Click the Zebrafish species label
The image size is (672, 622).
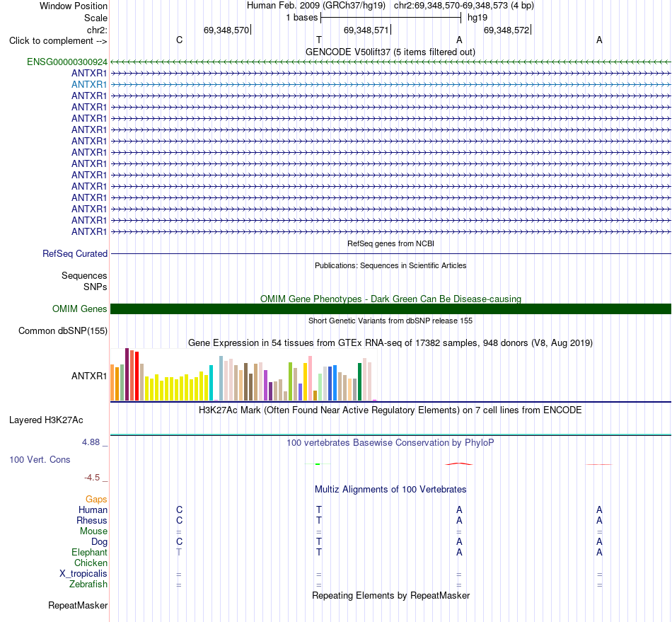pos(88,584)
